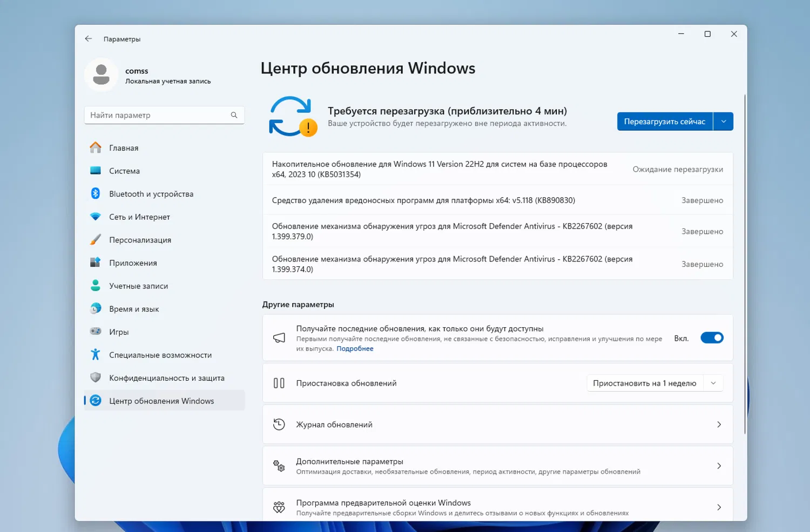Click the Перезагрузить сейчас button
Screen dimensions: 810x532
coord(665,122)
